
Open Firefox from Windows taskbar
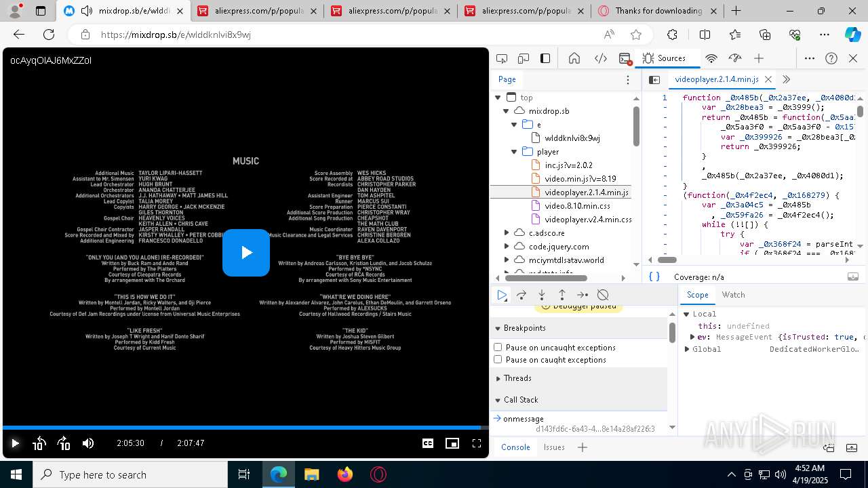pos(345,474)
